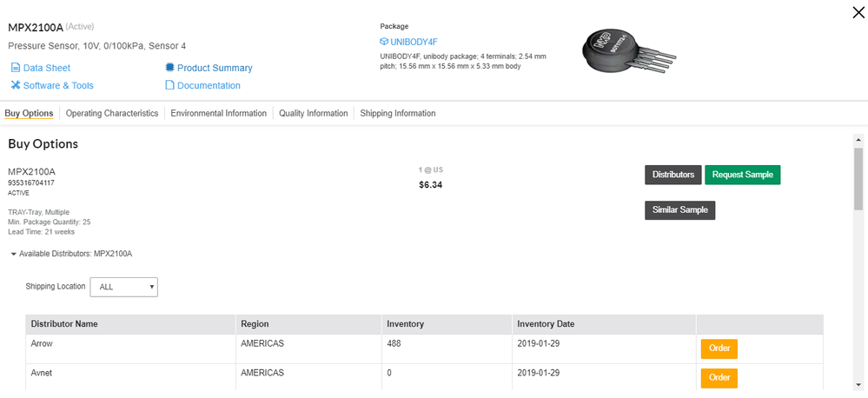Select the TRAY-Tray, Multiple text
Image resolution: width=868 pixels, height=398 pixels.
(39, 212)
